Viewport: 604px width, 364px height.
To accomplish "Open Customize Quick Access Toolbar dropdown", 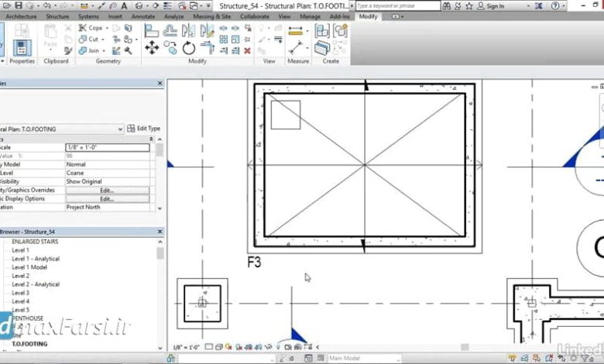I will pyautogui.click(x=208, y=5).
